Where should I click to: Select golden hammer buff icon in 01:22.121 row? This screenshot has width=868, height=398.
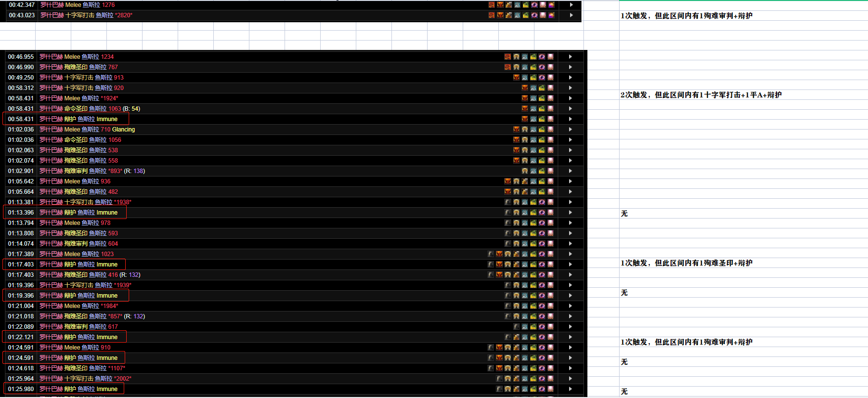coord(516,337)
